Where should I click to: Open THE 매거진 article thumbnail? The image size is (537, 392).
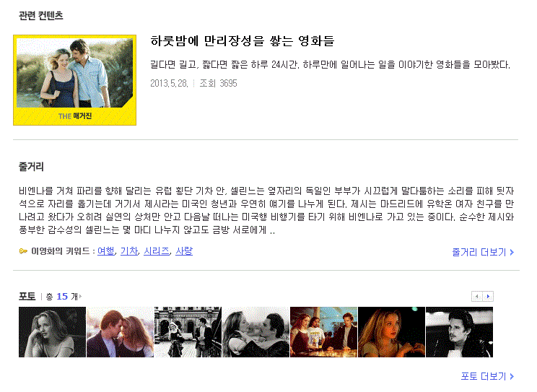coord(74,80)
